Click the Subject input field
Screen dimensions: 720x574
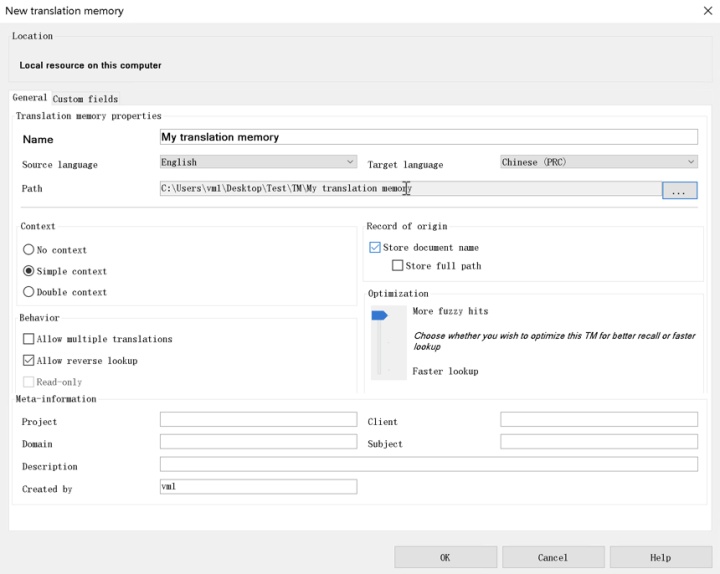pyautogui.click(x=599, y=442)
